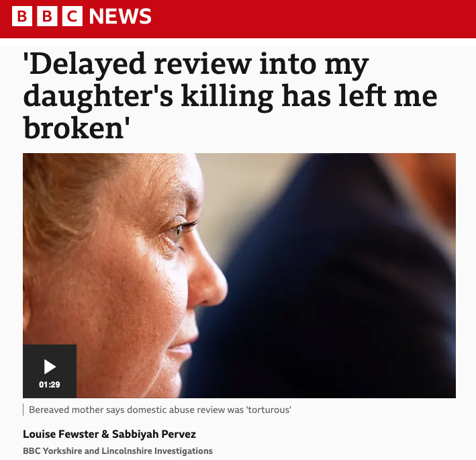Click the C block of BBC logo
Image resolution: width=476 pixels, height=460 pixels.
coord(73,16)
